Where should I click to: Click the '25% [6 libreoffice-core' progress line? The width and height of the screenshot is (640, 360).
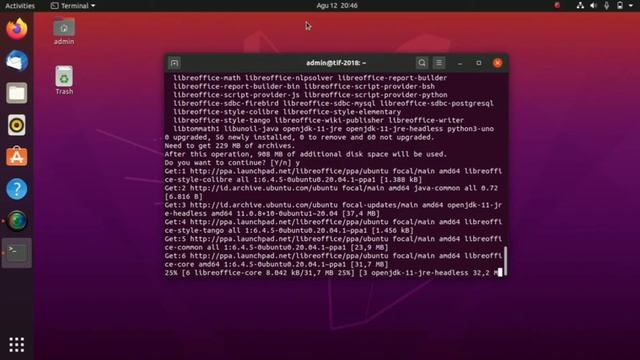(333, 273)
